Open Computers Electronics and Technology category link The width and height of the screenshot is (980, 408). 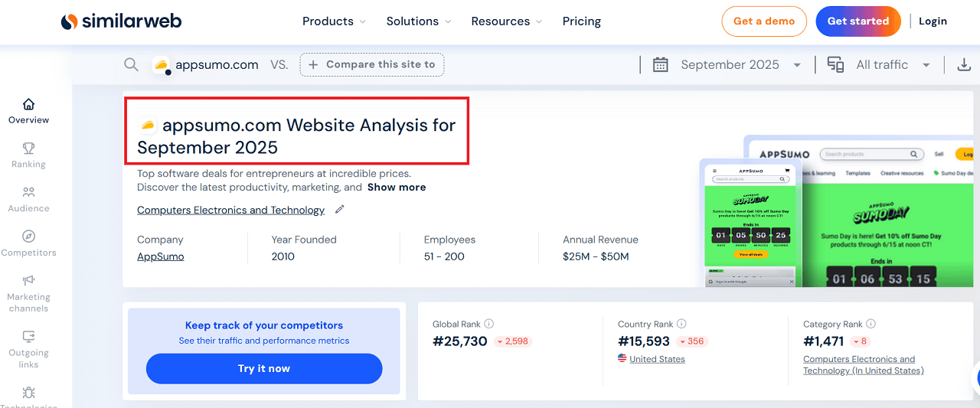pyautogui.click(x=230, y=210)
